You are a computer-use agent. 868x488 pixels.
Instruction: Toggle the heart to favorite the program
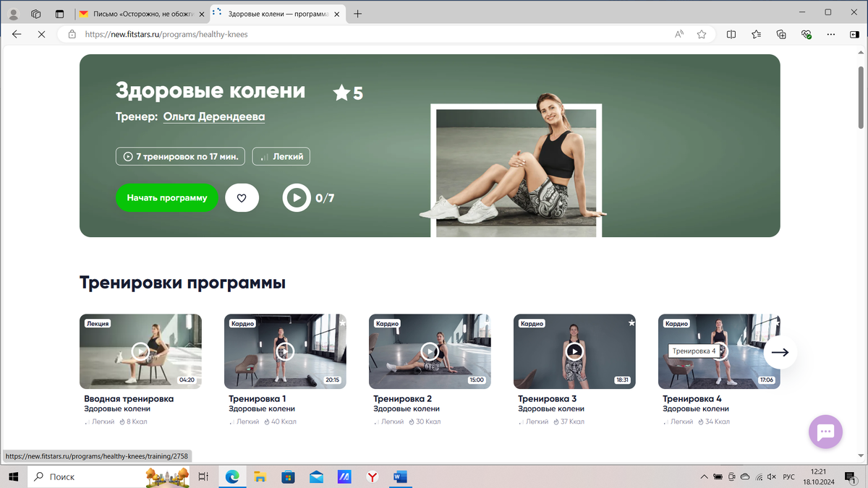242,197
